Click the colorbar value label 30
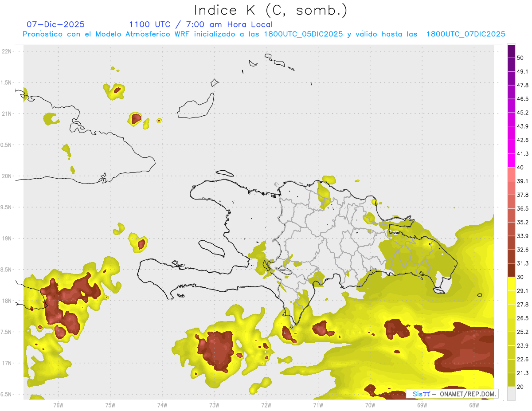The image size is (532, 411). (x=520, y=277)
